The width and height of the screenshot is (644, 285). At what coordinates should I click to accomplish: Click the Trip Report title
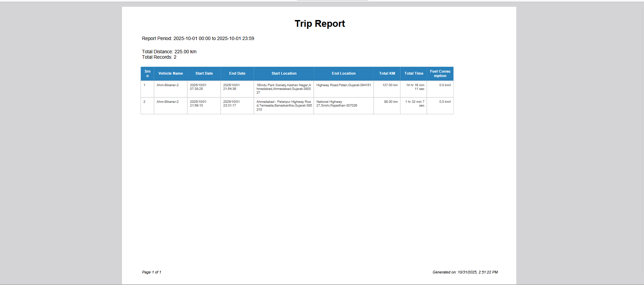click(319, 24)
